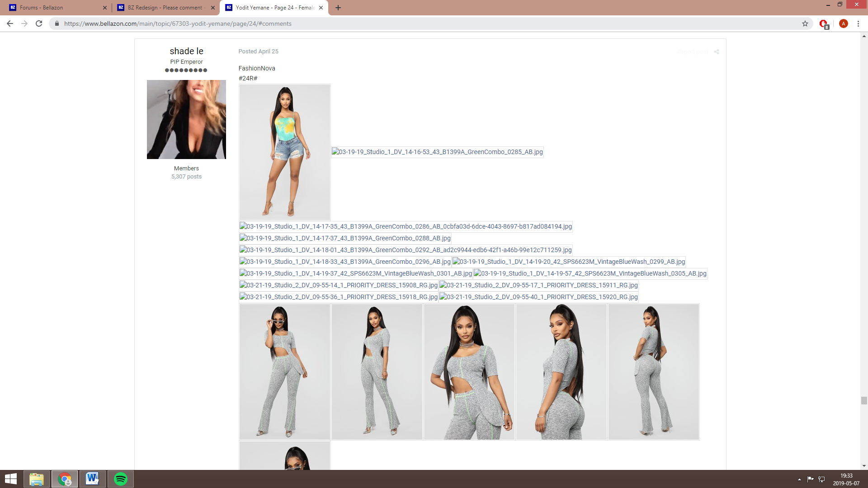Open the Chrome three-dot menu

pos(858,23)
